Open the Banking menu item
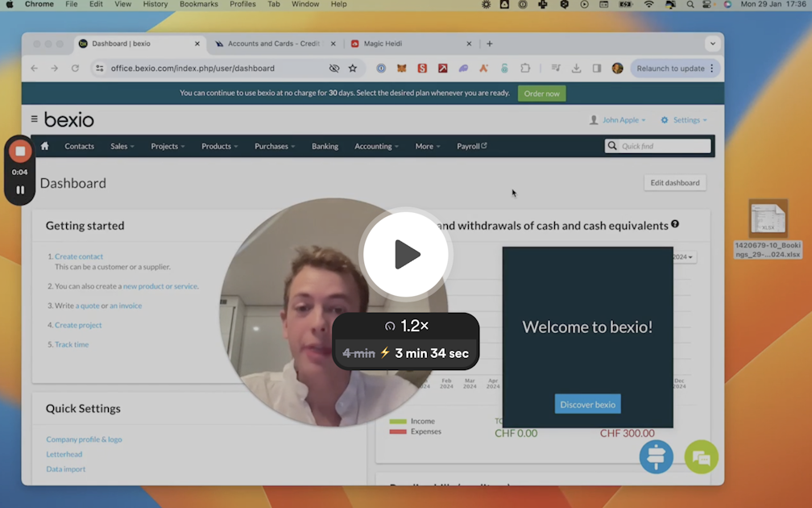This screenshot has width=812, height=508. [x=325, y=146]
